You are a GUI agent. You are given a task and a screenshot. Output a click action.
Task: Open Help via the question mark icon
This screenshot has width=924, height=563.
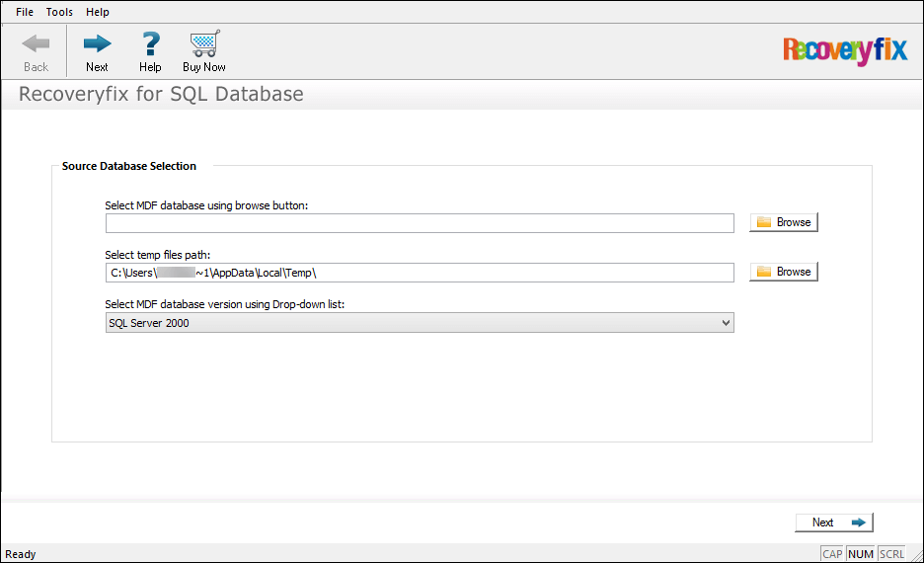(x=150, y=52)
